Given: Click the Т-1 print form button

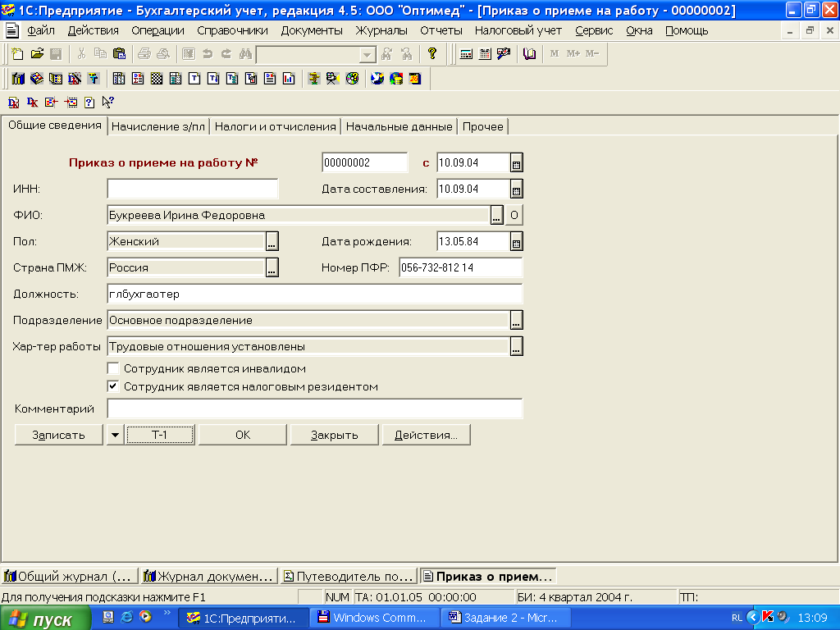Looking at the screenshot, I should point(160,435).
